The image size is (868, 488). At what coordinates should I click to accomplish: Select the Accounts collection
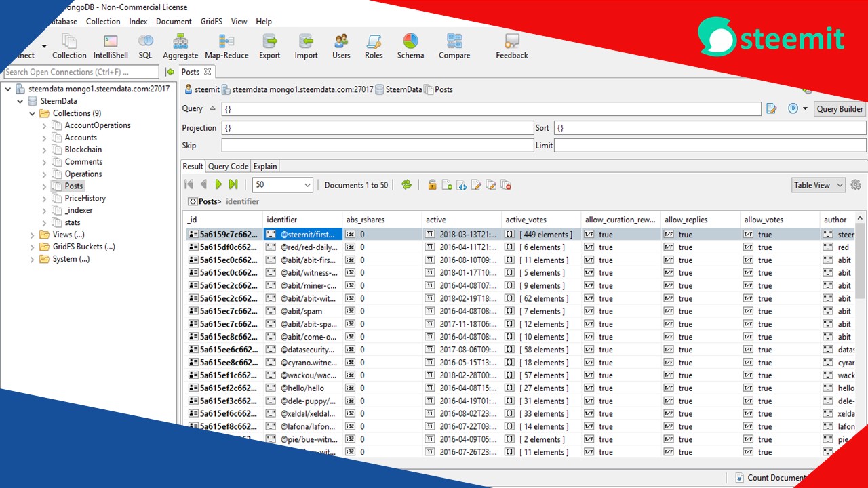click(x=81, y=138)
